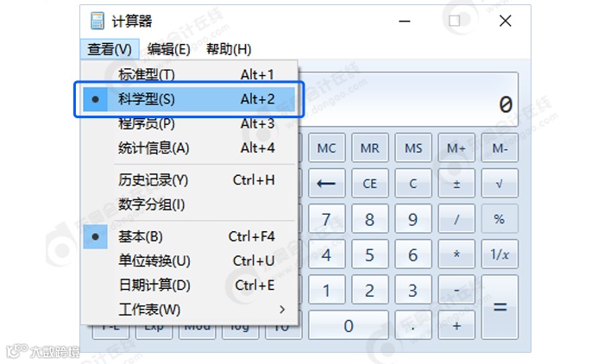This screenshot has height=364, width=604.
Task: Click number 9 key
Action: coord(413,219)
